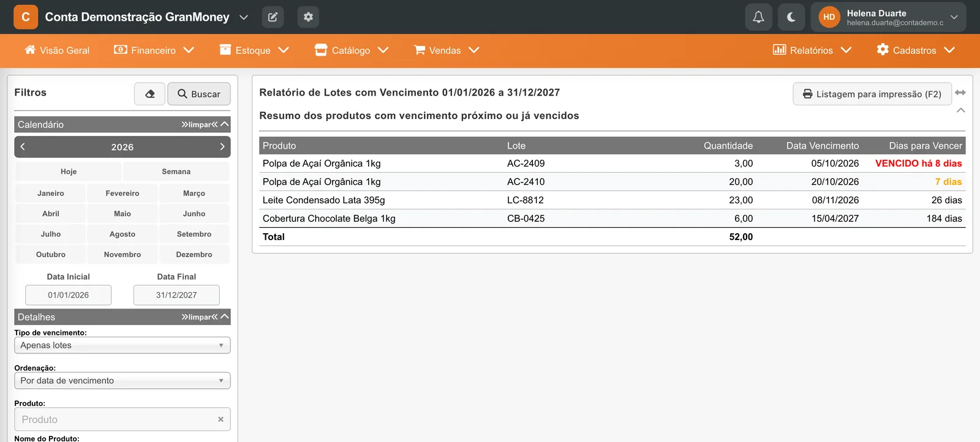Screen dimensions: 980x442
Task: Select the Semana period
Action: pos(176,171)
